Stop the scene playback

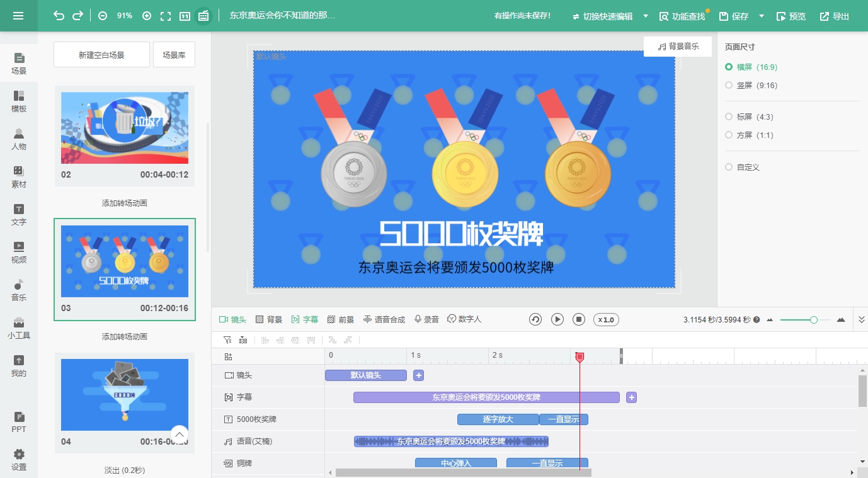[579, 319]
